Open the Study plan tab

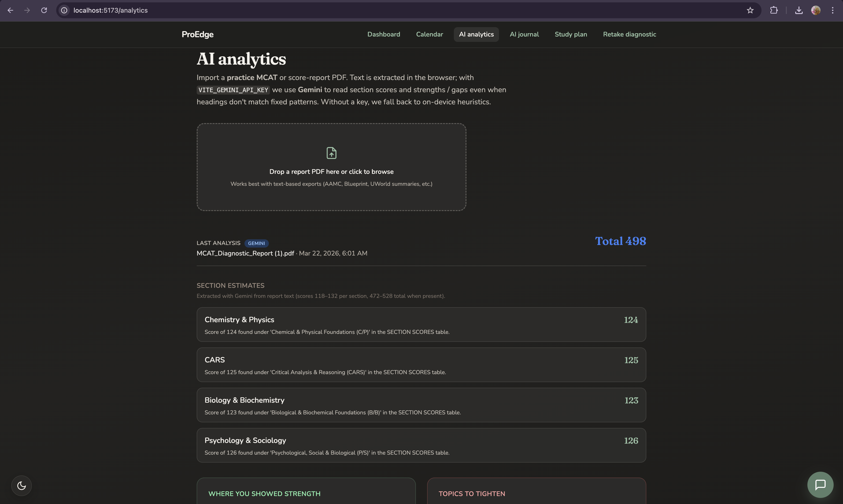click(570, 34)
